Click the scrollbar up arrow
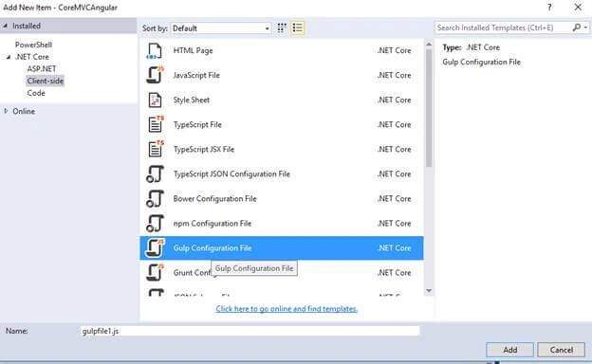 pyautogui.click(x=429, y=45)
